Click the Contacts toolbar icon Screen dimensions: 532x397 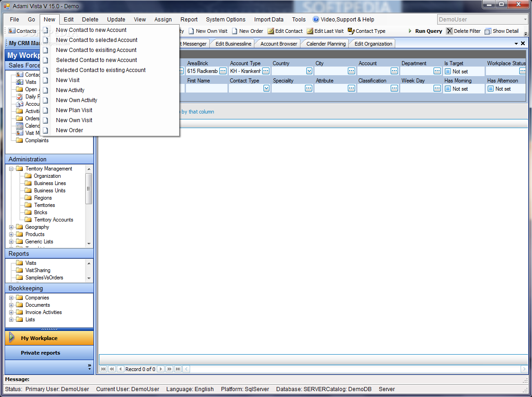tap(12, 31)
